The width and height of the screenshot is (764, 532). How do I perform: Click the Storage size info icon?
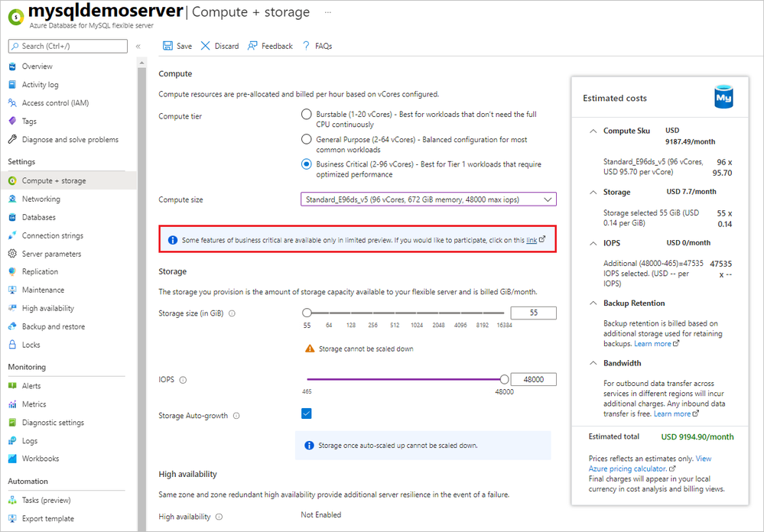click(x=232, y=313)
